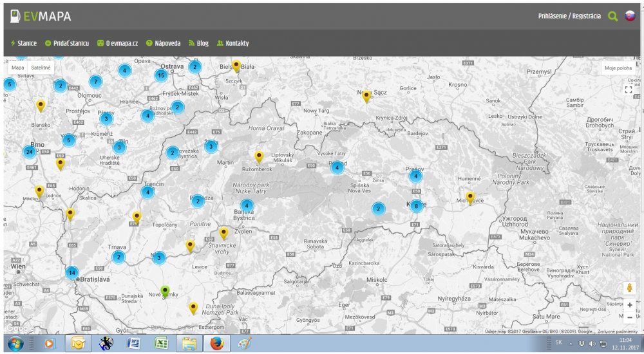Switch map to Satelitné view

pyautogui.click(x=41, y=68)
